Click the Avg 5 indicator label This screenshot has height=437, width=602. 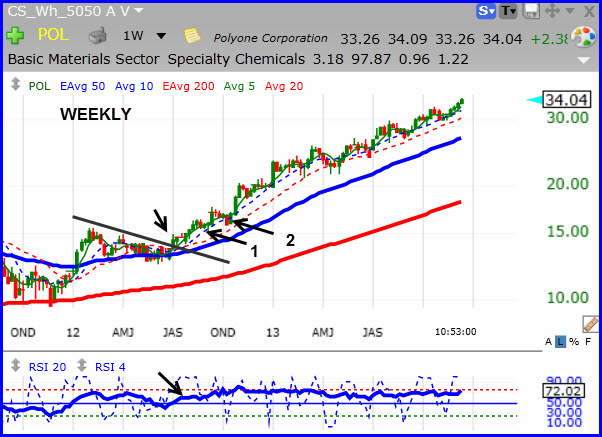tap(239, 86)
